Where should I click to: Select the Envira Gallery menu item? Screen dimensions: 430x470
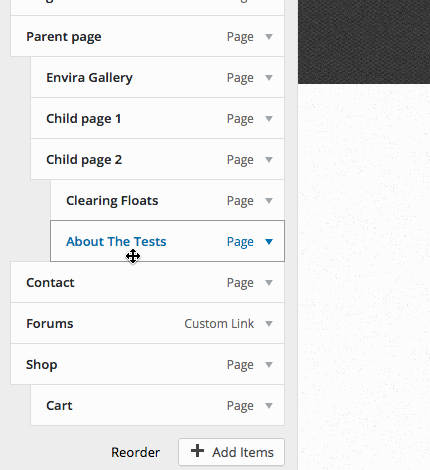point(157,77)
